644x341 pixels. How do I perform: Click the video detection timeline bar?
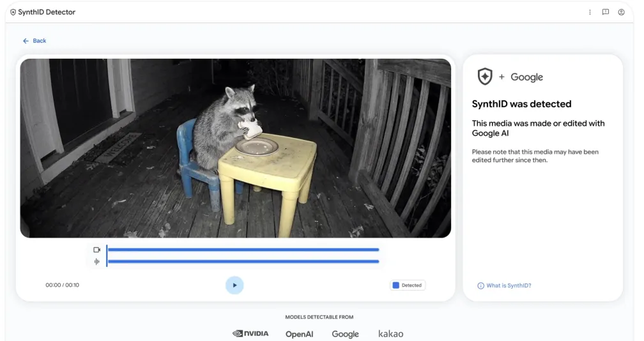tap(243, 250)
